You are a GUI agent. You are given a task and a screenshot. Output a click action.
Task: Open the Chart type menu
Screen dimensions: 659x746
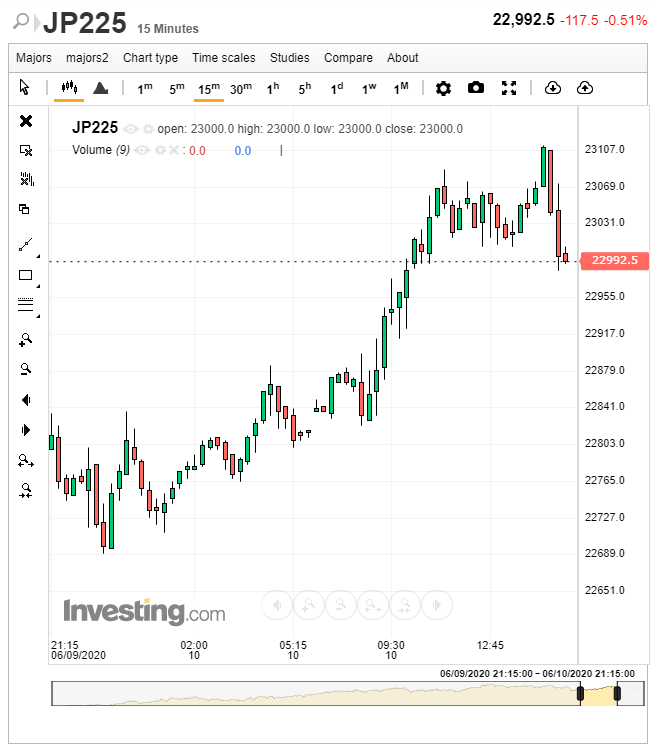(x=150, y=58)
